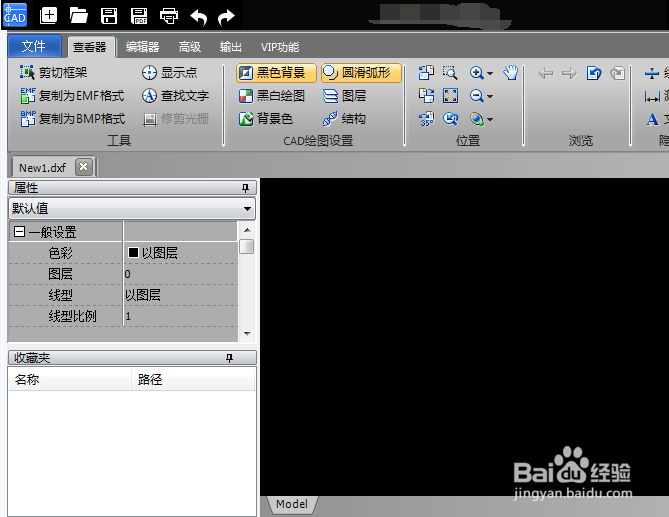The width and height of the screenshot is (669, 517).
Task: Click the zoom in magnifier icon
Action: tap(477, 73)
